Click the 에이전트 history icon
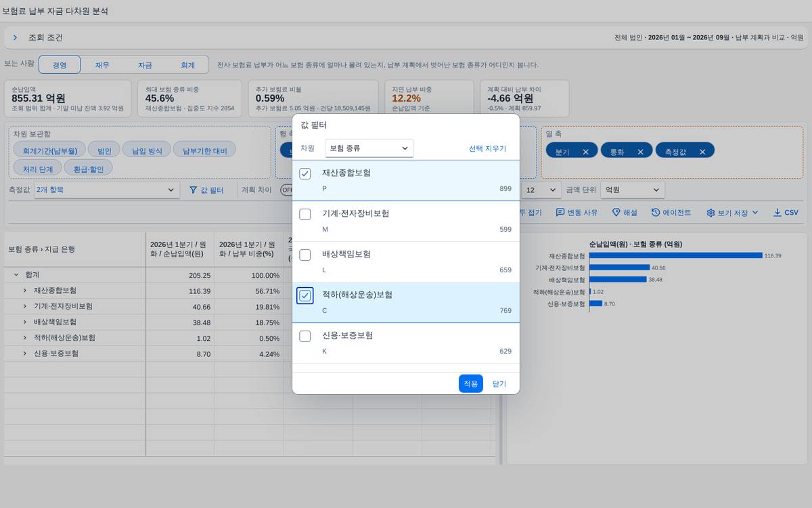This screenshot has height=508, width=812. pyautogui.click(x=656, y=213)
